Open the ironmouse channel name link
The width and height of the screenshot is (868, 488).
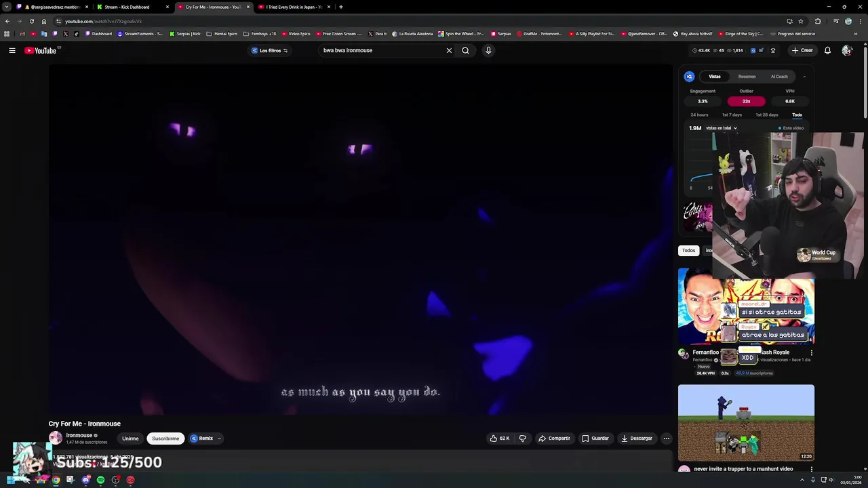click(79, 436)
